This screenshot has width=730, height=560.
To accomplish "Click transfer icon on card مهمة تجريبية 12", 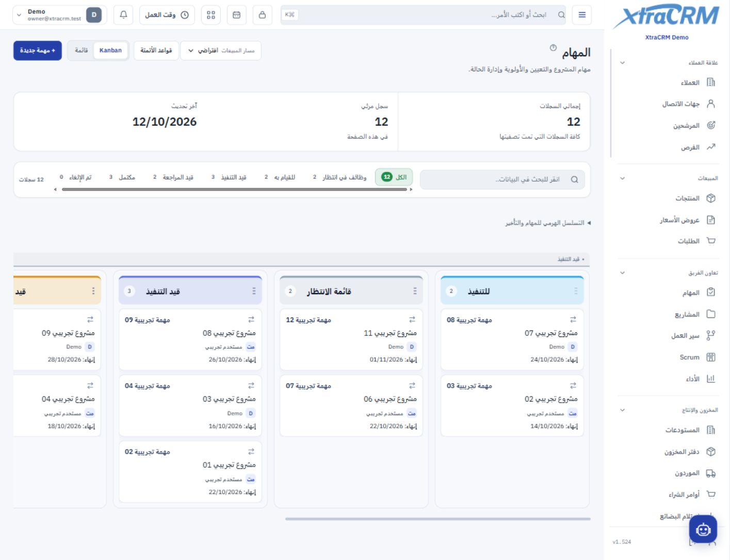I will coord(412,319).
